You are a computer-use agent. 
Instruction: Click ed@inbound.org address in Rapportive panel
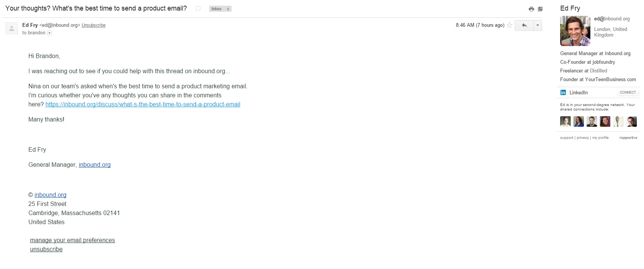click(x=612, y=19)
